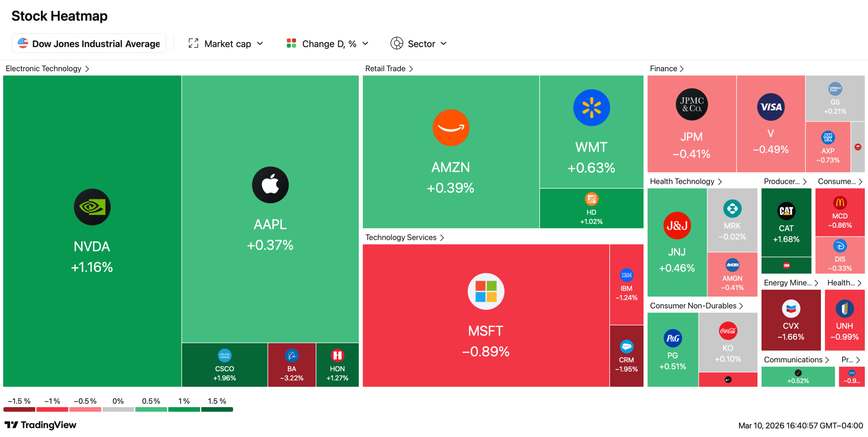Open the Change D, % dropdown
The height and width of the screenshot is (437, 868).
328,44
